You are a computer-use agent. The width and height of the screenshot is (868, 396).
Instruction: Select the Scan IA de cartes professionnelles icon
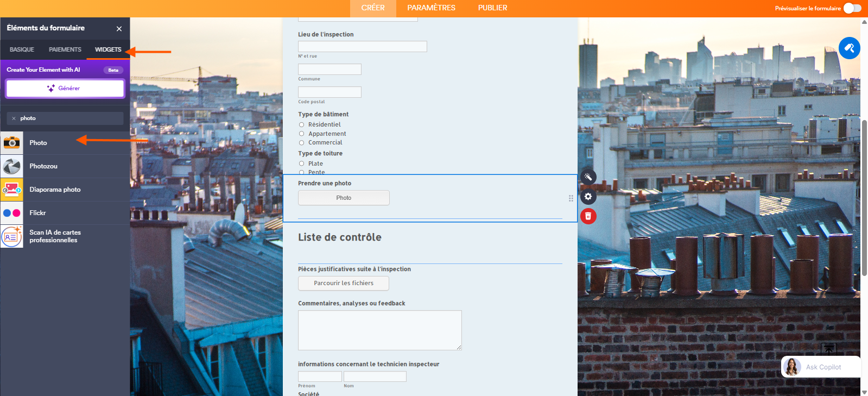[x=11, y=236]
